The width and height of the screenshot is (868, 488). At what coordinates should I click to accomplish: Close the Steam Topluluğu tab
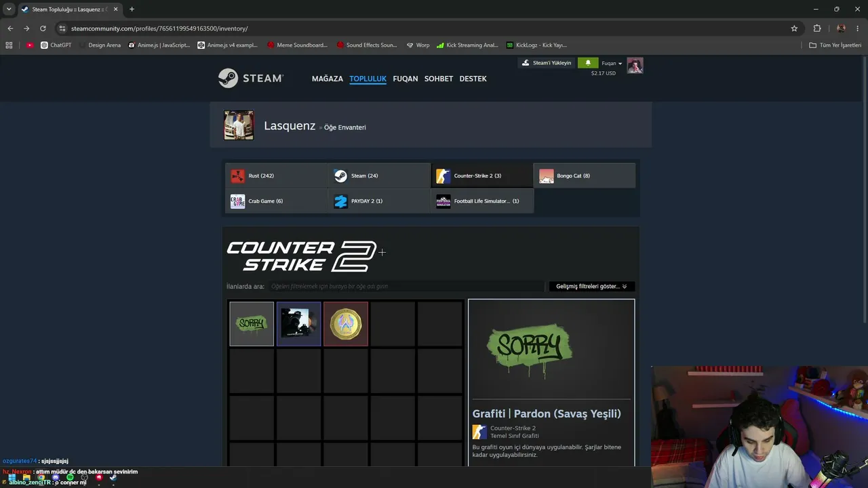tap(115, 9)
